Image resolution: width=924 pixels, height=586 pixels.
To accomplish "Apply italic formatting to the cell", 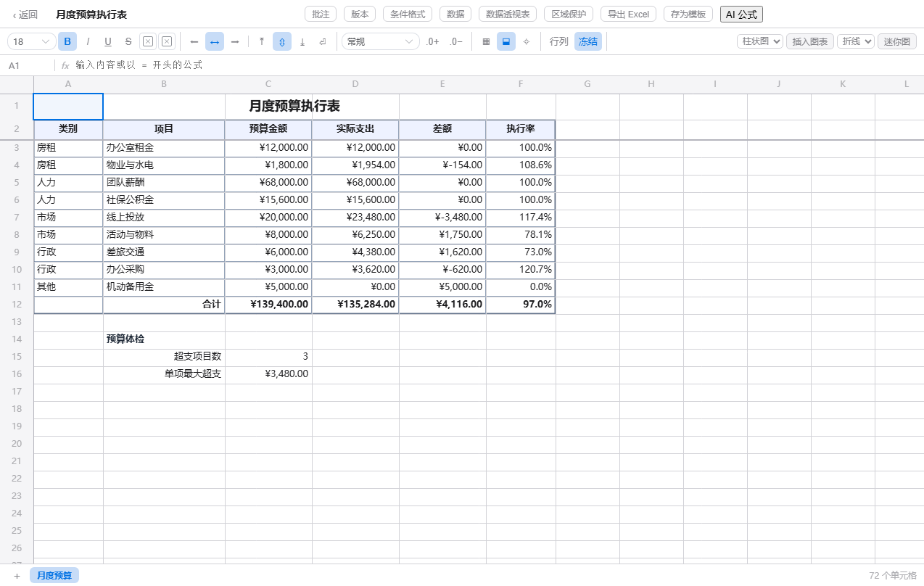I will coord(88,41).
